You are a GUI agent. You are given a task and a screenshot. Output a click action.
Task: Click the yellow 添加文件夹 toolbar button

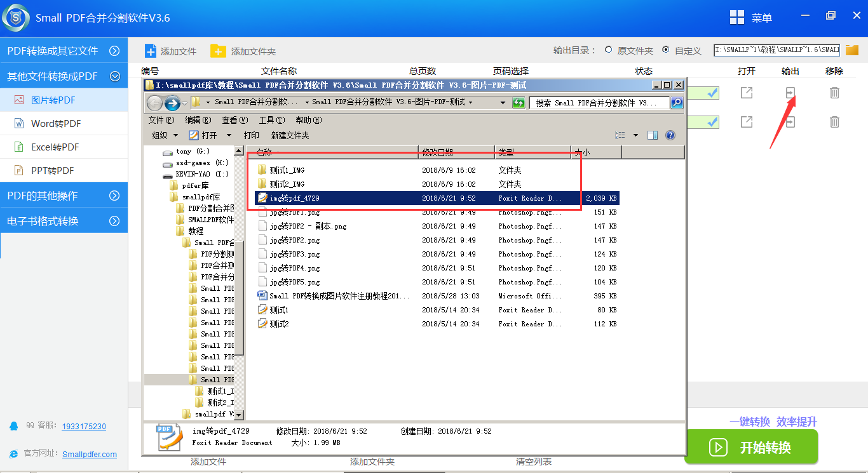[x=243, y=51]
